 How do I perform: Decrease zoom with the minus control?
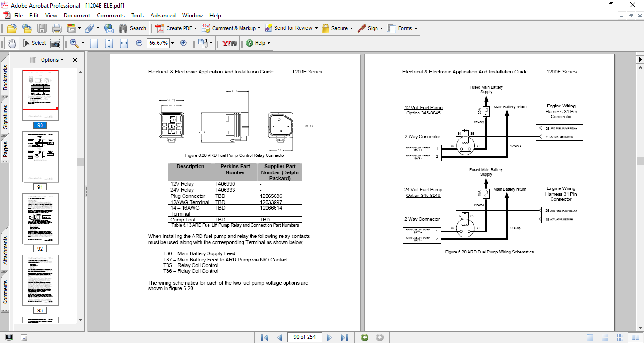138,42
